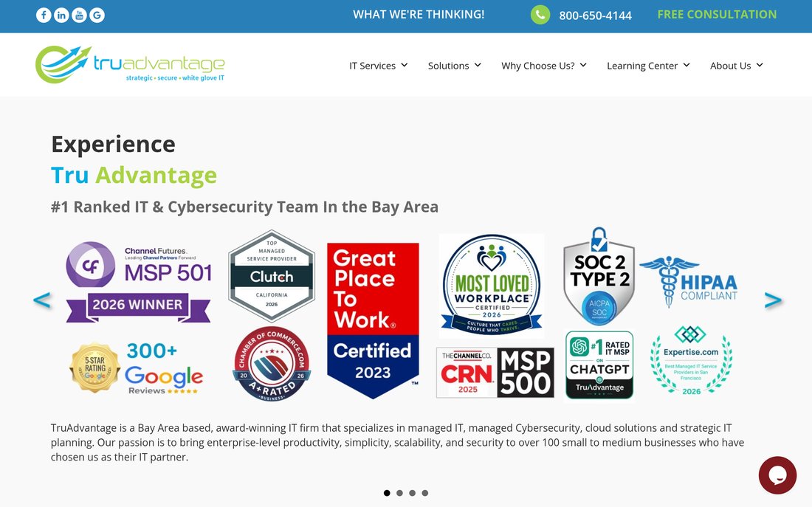Open the Learning Center menu label
Screen dimensions: 812x507
click(642, 66)
